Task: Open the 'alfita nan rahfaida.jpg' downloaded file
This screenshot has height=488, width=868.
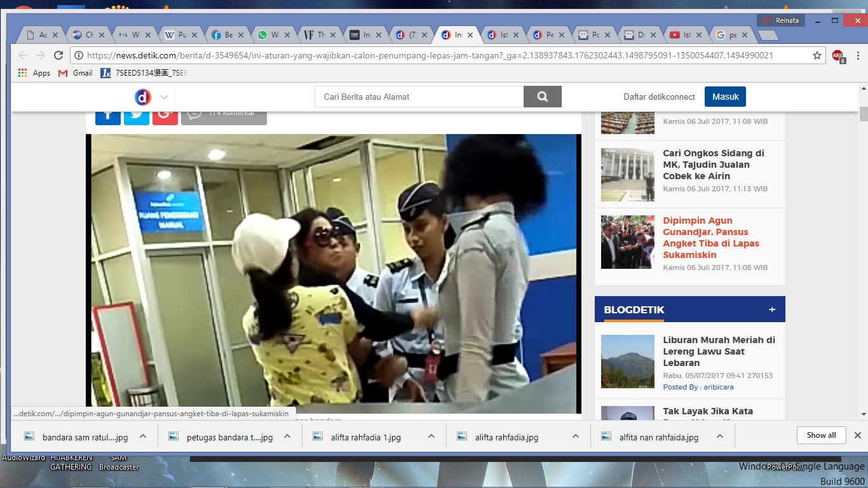Action: (x=651, y=437)
